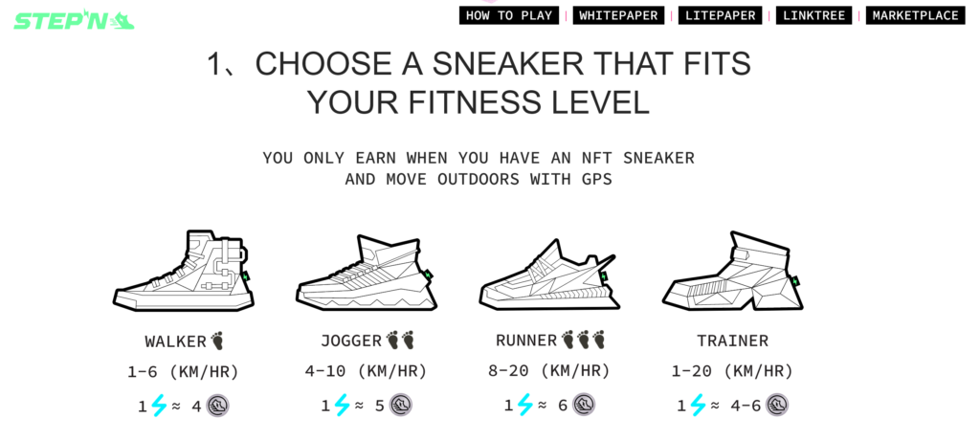Open the LITEPAPER link
Viewport: 980px width, 440px height.
point(720,15)
